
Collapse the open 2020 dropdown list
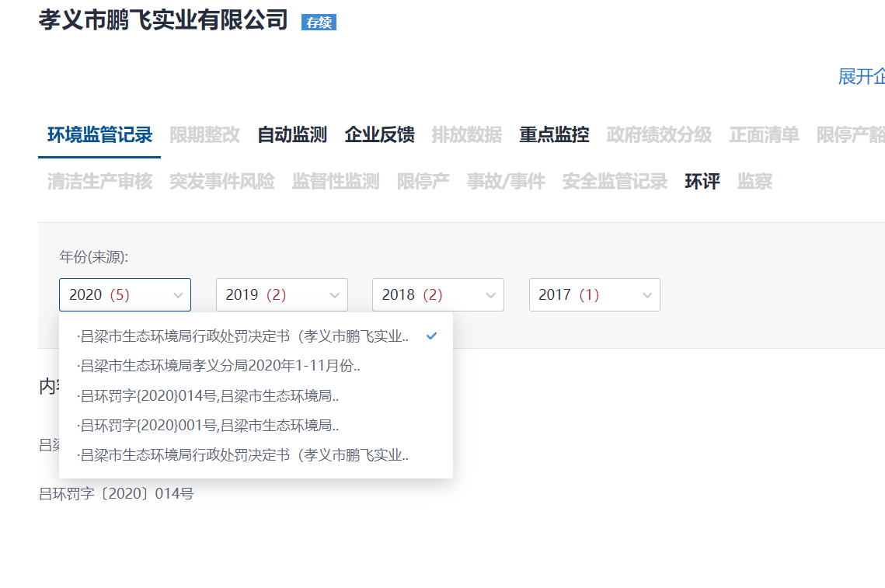click(124, 294)
